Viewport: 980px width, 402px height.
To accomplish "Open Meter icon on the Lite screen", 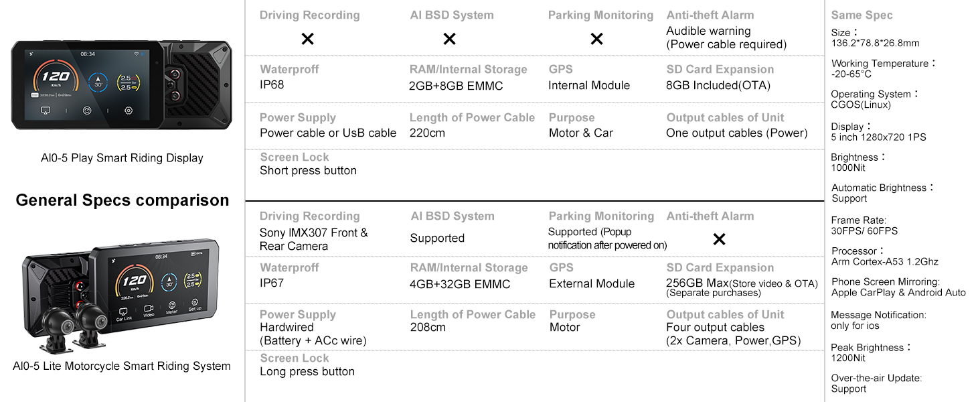I will click(x=172, y=308).
